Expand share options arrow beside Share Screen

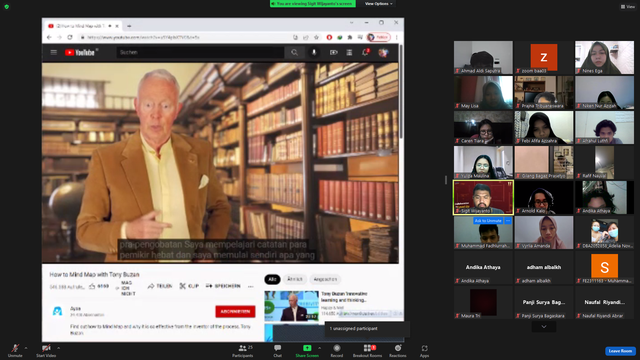319,348
